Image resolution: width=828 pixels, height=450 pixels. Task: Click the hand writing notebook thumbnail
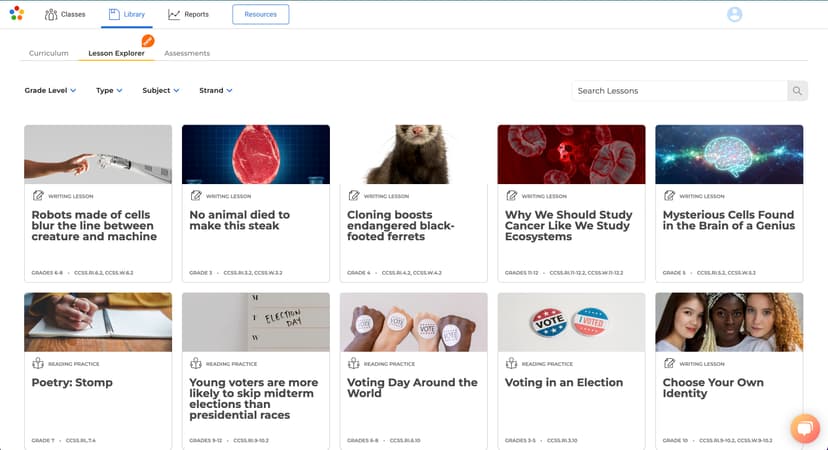pos(98,322)
